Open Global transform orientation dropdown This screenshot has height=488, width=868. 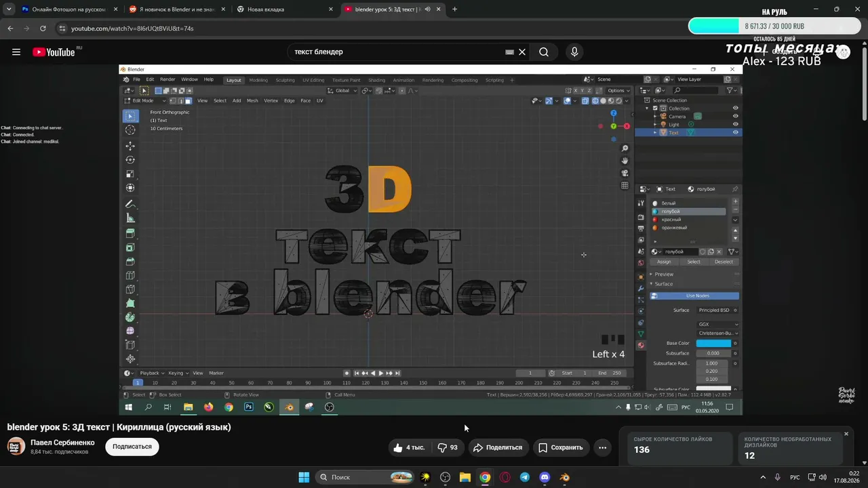pyautogui.click(x=341, y=91)
